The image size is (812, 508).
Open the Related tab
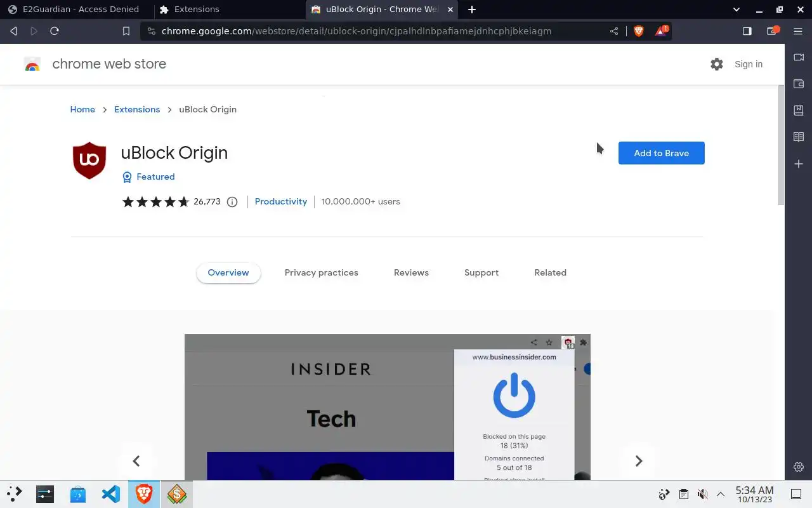click(x=550, y=272)
